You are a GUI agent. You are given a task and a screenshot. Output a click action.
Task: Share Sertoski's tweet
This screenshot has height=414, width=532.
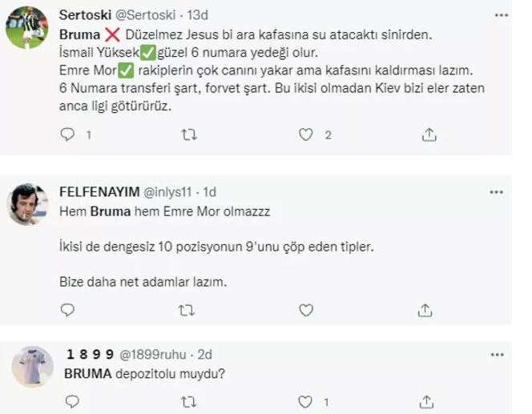coord(428,136)
